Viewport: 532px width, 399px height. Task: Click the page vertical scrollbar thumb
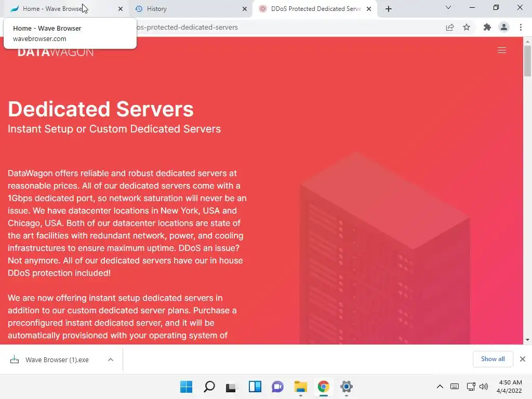(x=527, y=61)
